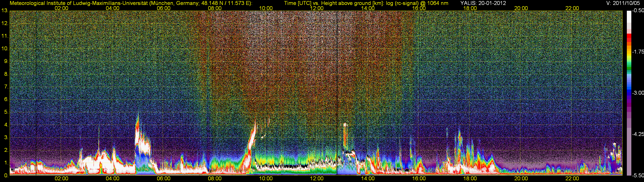Pick '16:00' on the bottom time axis
The image size is (644, 182).
point(419,179)
